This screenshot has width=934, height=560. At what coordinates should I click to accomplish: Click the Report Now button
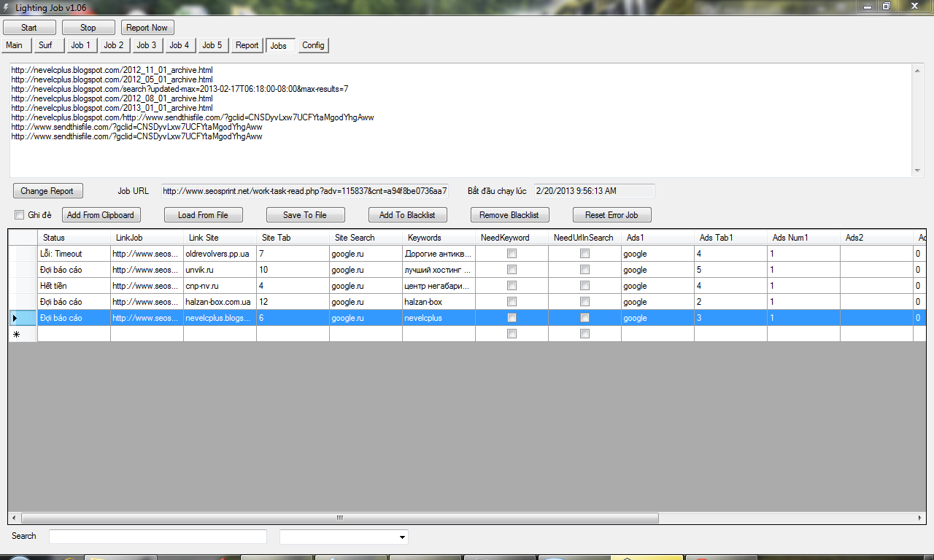point(147,28)
